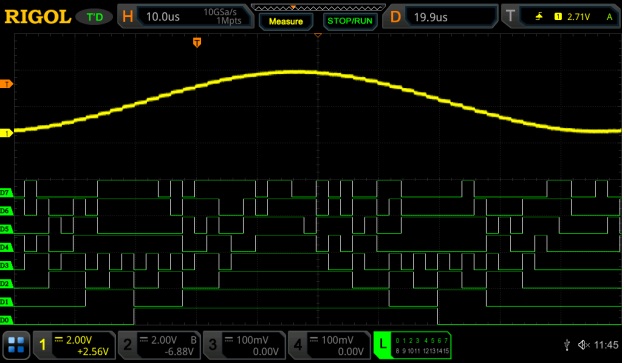Click the trigger mode A indicator
622x363 pixels.
click(x=609, y=17)
